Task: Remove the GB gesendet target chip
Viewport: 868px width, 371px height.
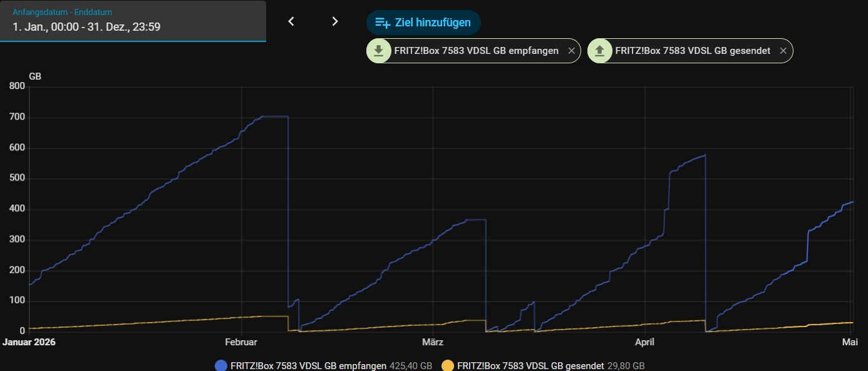Action: tap(783, 51)
